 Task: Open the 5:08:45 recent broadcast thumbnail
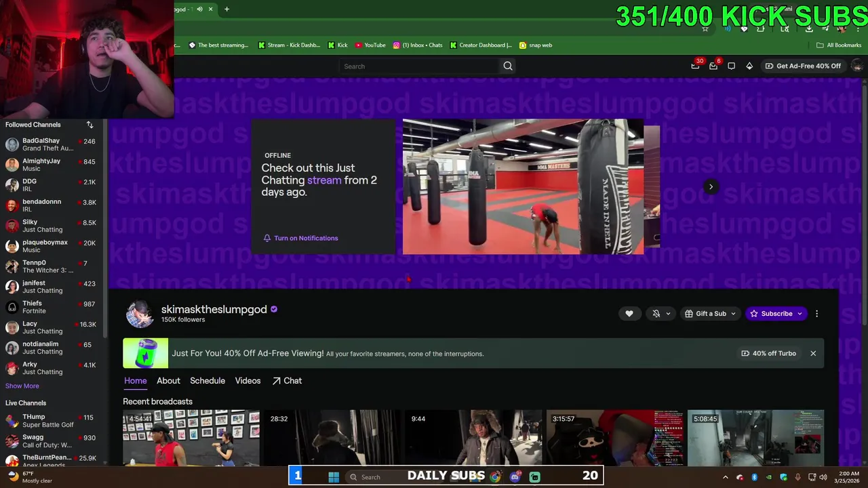coord(755,438)
